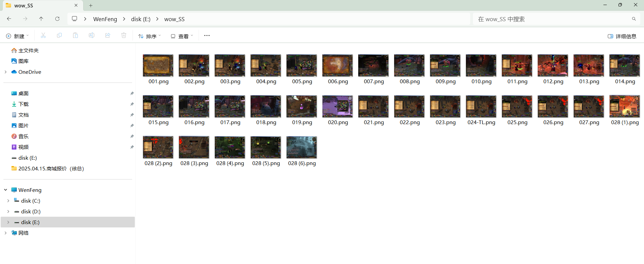Unpin 音乐 with its pin icon
Viewport: 644px width, 264px height.
[132, 136]
